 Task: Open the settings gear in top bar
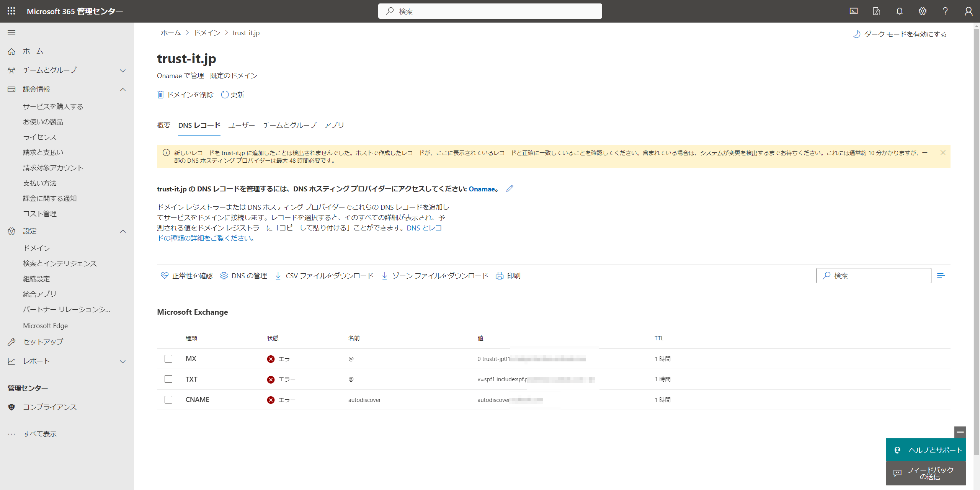tap(922, 11)
